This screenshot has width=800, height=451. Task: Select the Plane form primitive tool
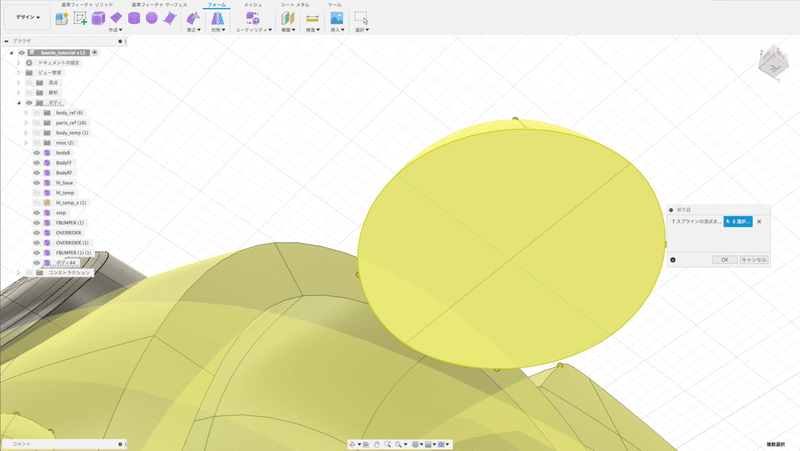(x=116, y=18)
